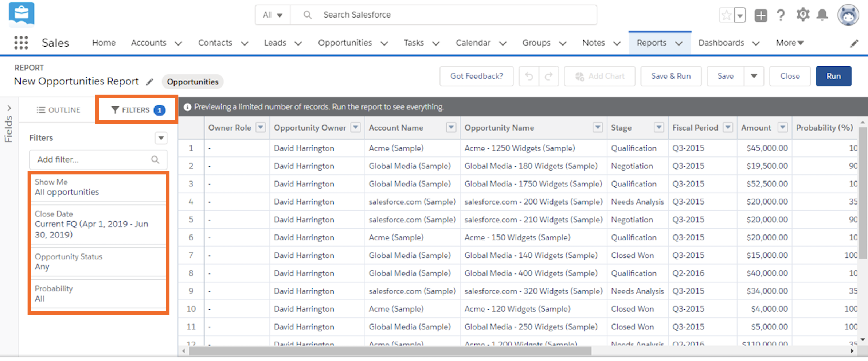Open Stage column menu arrow
Screen dimensions: 868x361
[658, 127]
